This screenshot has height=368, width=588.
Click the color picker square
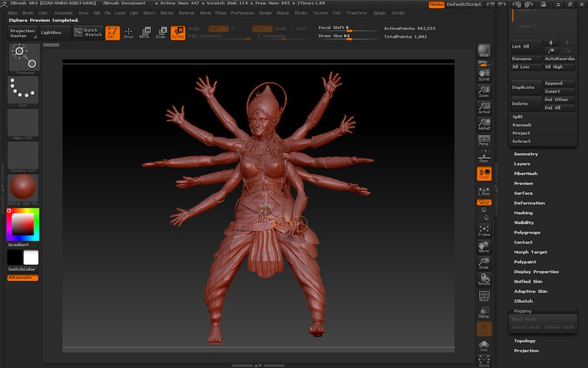(23, 225)
